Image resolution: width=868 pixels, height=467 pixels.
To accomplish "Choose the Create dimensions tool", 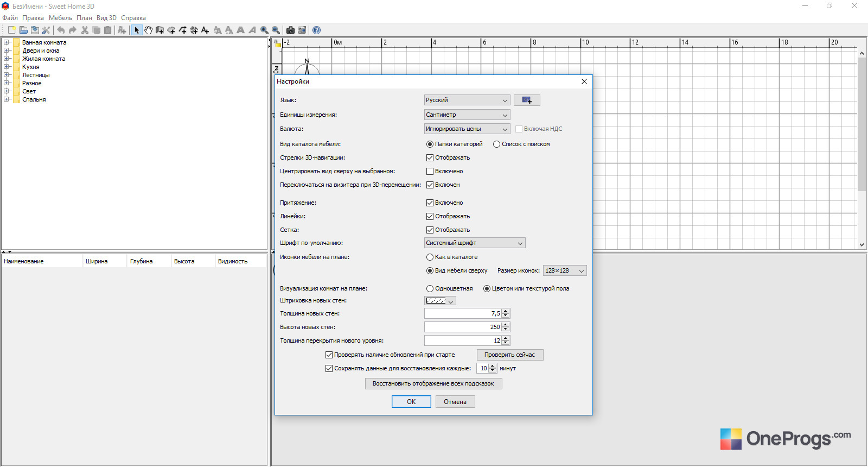I will click(194, 30).
